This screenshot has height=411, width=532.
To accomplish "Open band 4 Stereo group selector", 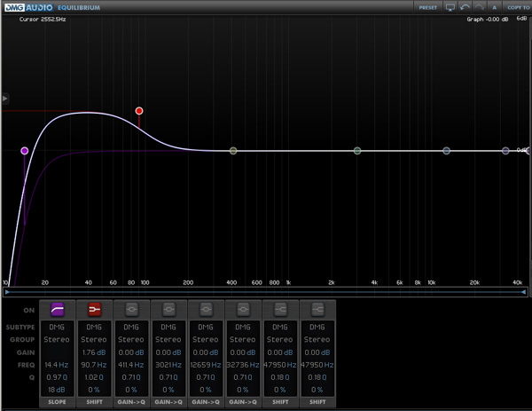I will (x=168, y=340).
